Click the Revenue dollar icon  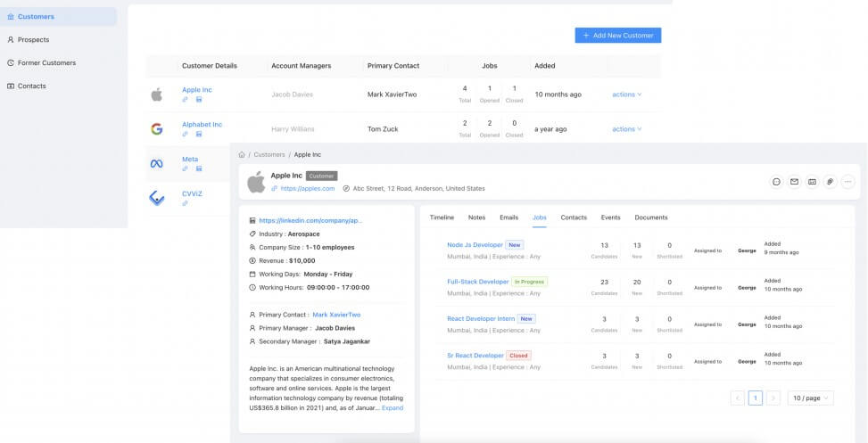(x=253, y=260)
